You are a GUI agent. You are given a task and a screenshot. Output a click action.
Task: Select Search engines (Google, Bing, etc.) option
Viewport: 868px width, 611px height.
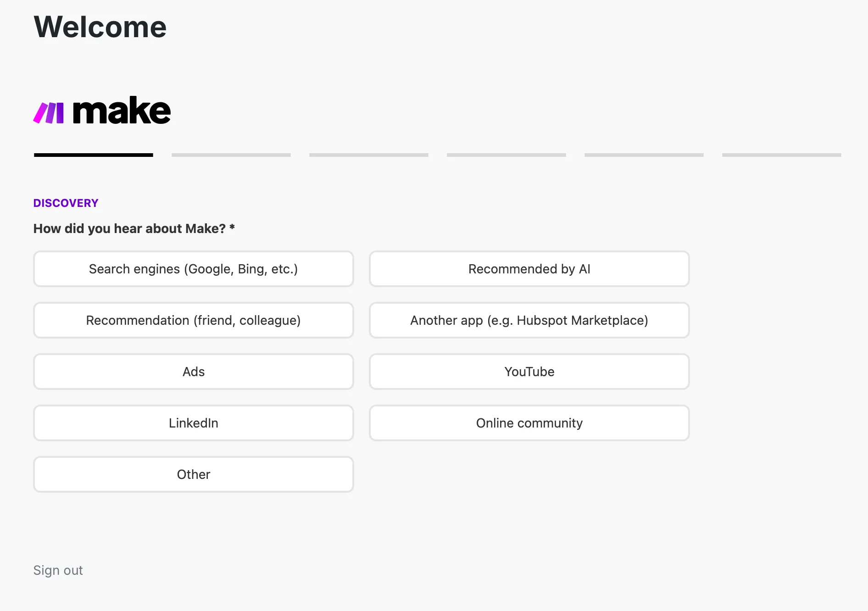tap(193, 269)
